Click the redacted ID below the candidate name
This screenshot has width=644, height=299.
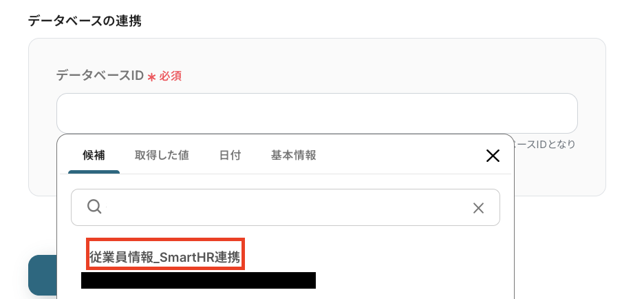click(198, 280)
